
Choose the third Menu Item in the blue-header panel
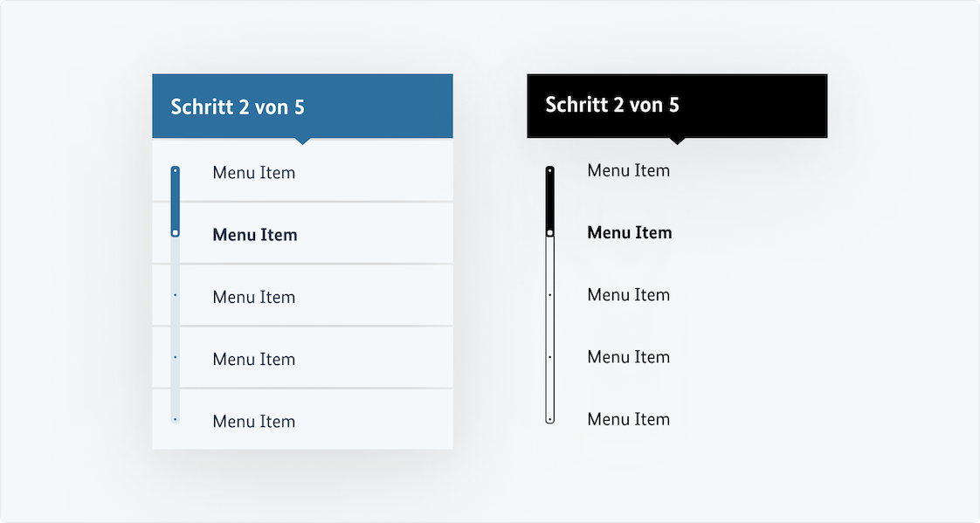254,297
